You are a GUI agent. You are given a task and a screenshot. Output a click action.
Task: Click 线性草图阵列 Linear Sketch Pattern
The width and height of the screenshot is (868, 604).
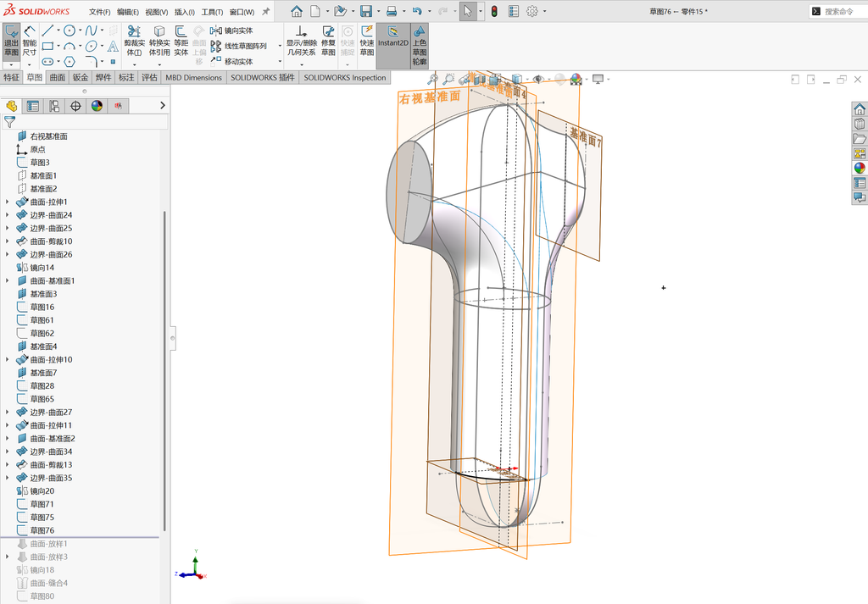pyautogui.click(x=238, y=46)
